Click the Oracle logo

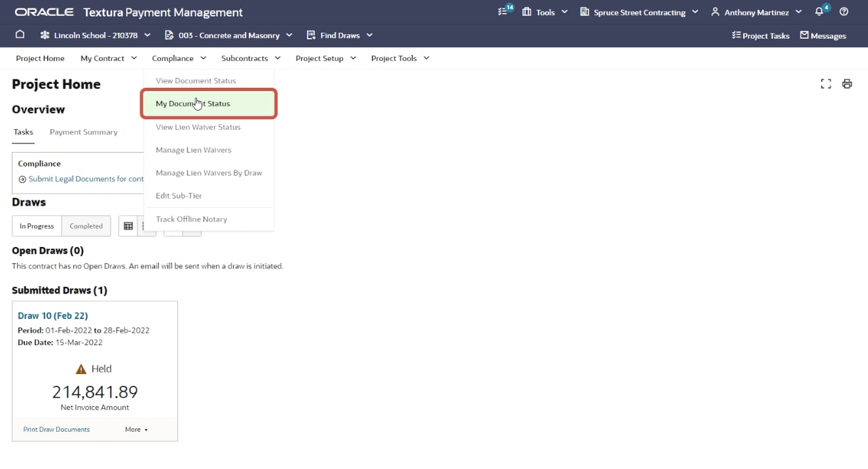[44, 12]
